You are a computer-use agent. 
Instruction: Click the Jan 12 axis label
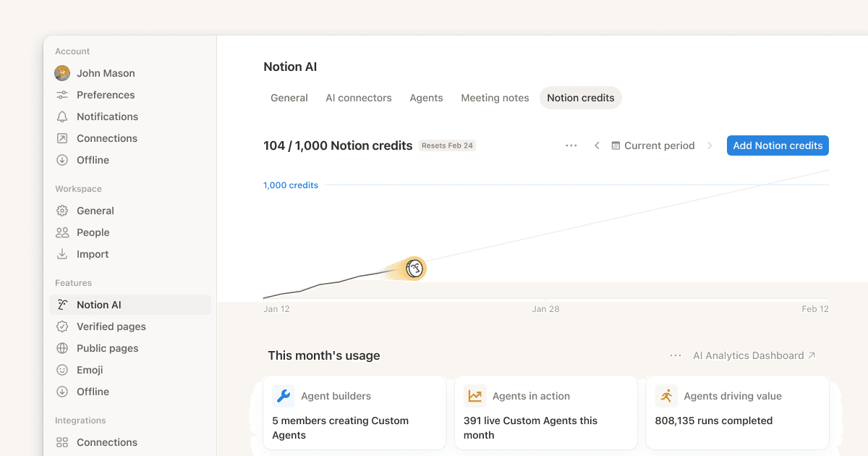[276, 309]
